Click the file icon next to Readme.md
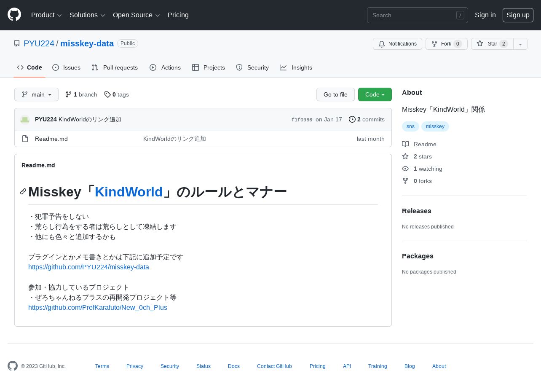541x392 pixels. point(25,139)
